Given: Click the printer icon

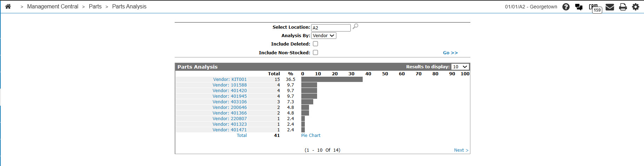Looking at the screenshot, I should point(623,7).
